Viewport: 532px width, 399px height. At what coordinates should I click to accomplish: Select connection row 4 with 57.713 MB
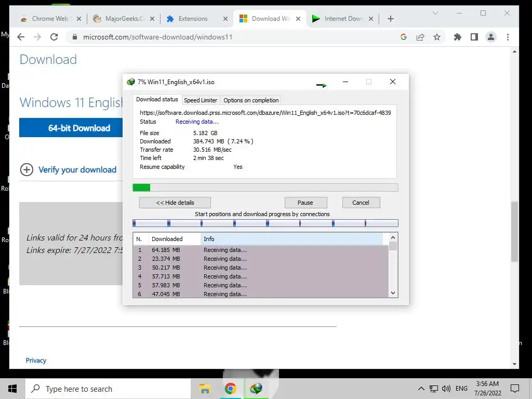[x=261, y=276]
